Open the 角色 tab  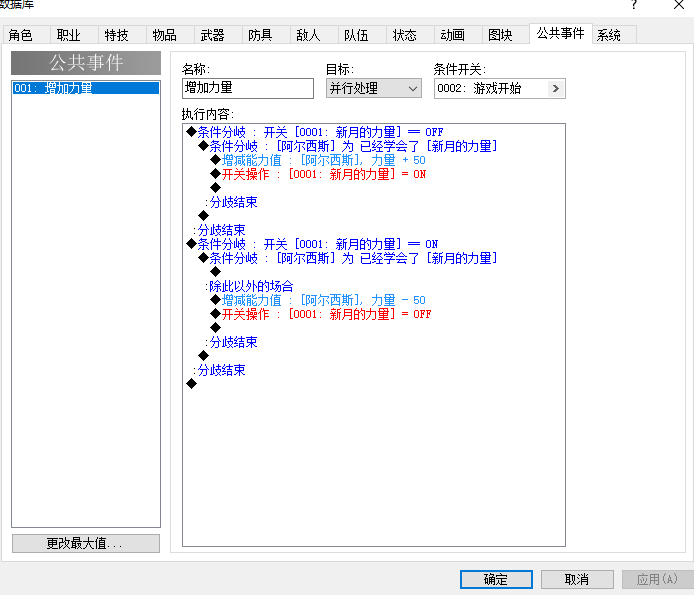26,35
